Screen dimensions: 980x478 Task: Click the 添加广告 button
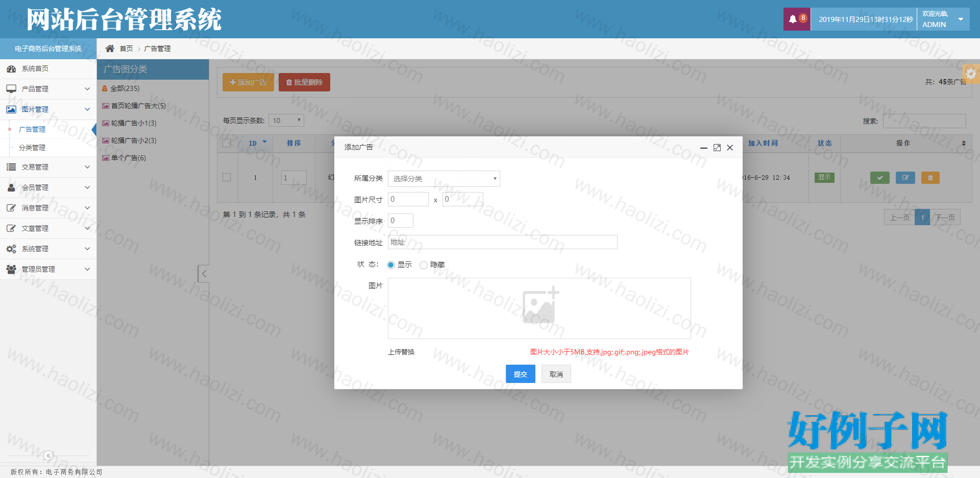point(248,82)
